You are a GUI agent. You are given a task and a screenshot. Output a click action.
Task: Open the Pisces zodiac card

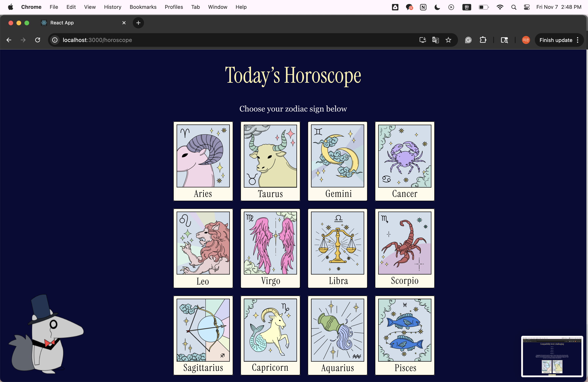[404, 335]
